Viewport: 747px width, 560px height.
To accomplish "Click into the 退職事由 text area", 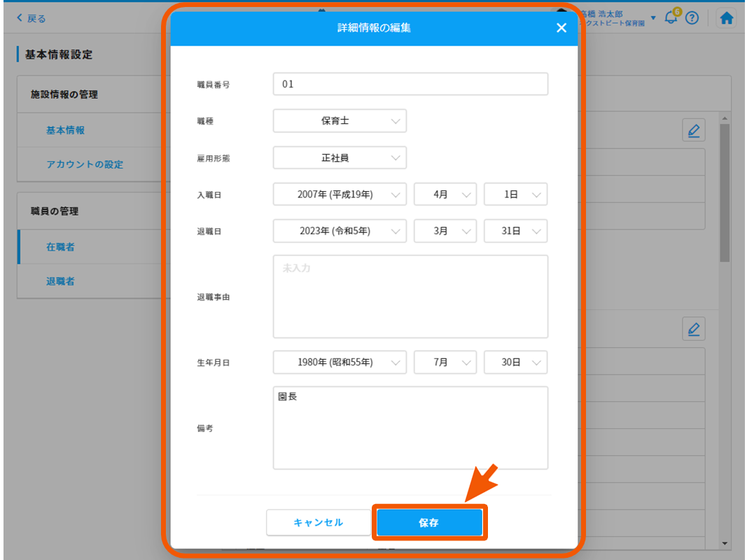I will [x=410, y=297].
